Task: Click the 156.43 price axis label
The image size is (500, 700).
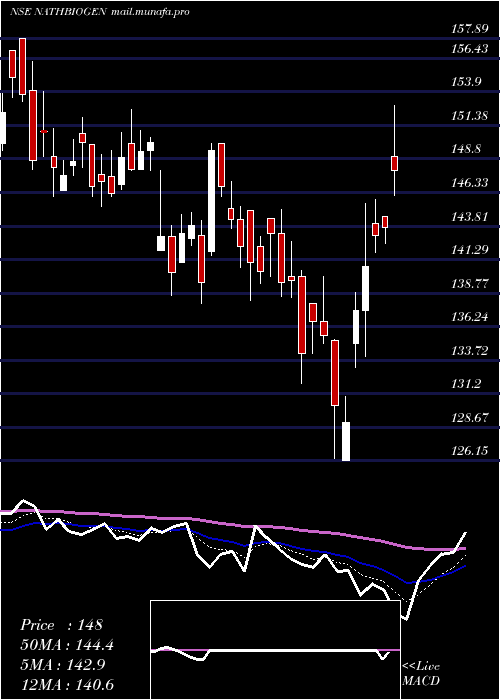Action: (x=468, y=49)
